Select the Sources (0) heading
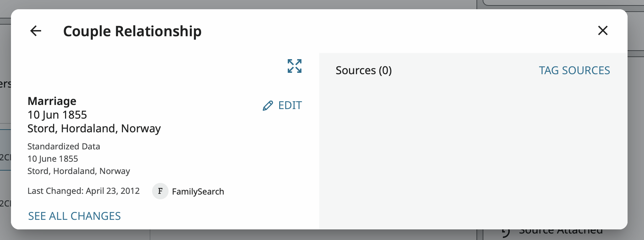This screenshot has width=644, height=240. 363,70
